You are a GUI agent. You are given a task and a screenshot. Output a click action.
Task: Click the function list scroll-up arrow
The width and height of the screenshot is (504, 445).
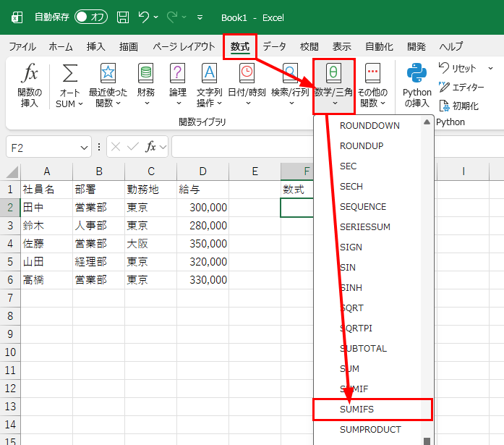(x=427, y=122)
